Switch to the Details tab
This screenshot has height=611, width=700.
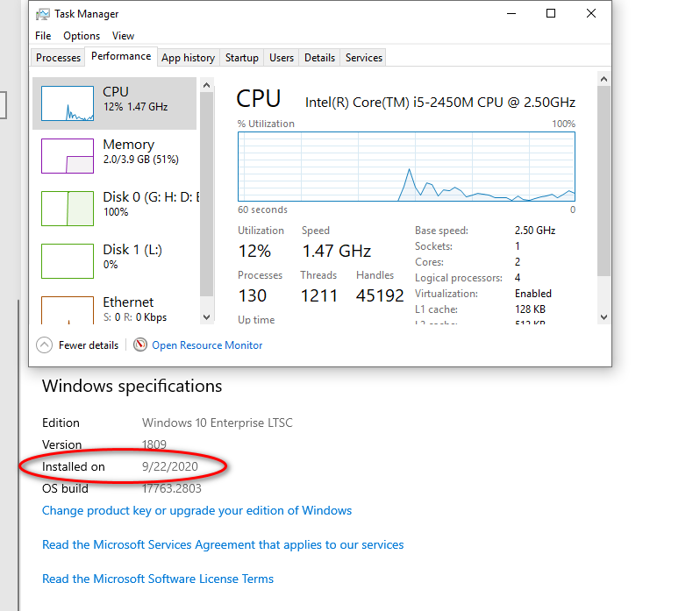tap(319, 58)
